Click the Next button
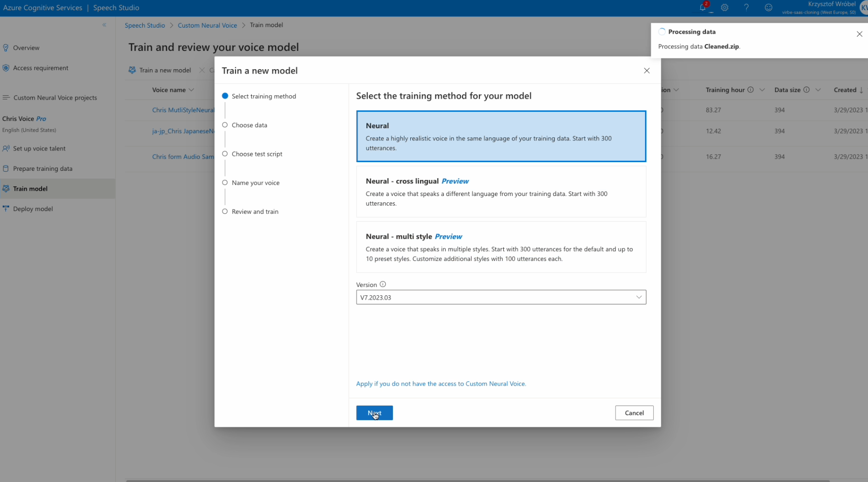Image resolution: width=868 pixels, height=482 pixels. 374,413
